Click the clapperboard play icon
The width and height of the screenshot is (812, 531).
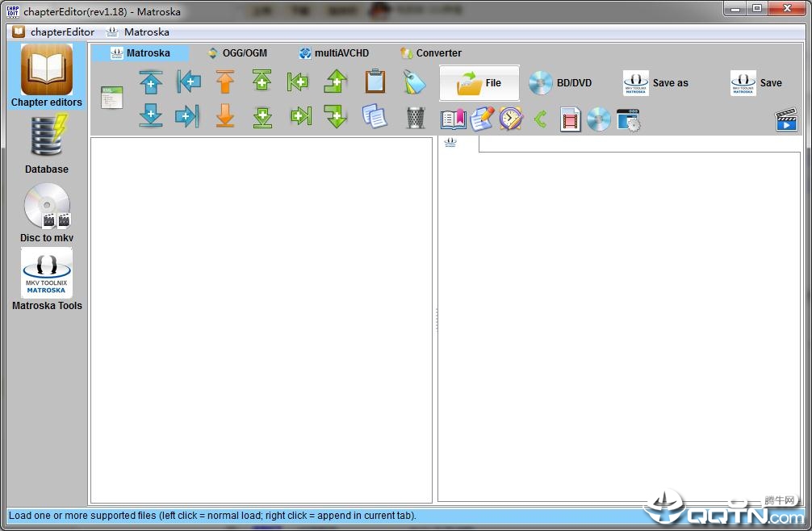click(x=786, y=119)
